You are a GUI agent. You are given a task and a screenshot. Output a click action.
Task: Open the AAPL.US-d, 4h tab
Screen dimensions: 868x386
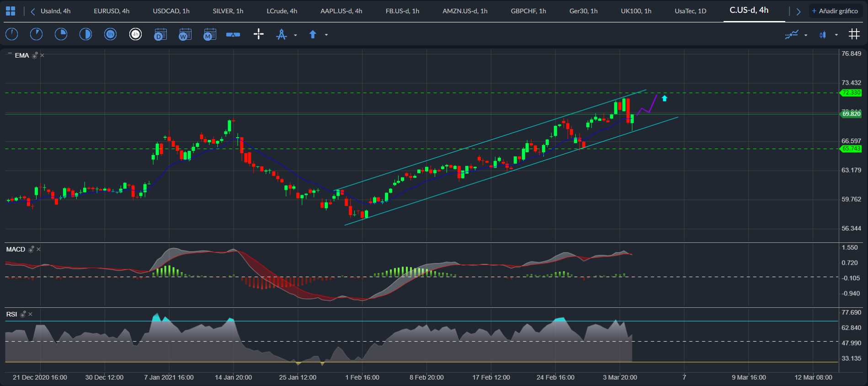tap(341, 11)
